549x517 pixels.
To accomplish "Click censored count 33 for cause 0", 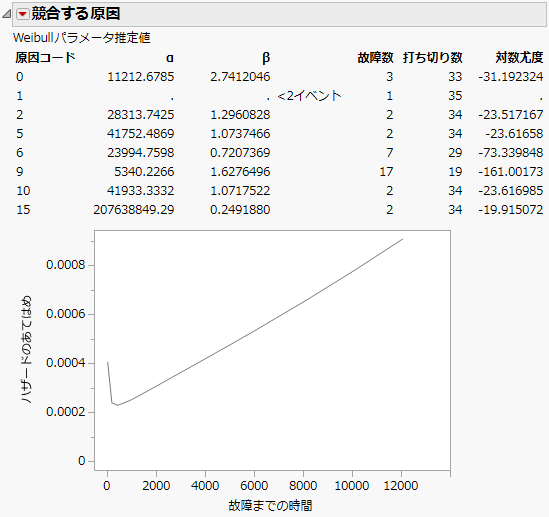I will click(x=455, y=77).
